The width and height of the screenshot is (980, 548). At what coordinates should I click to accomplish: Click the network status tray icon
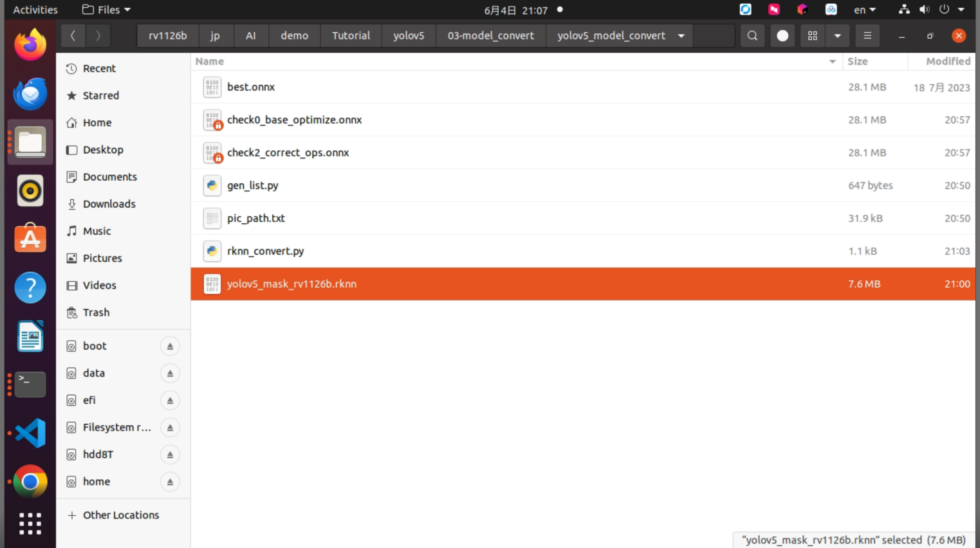(x=904, y=10)
